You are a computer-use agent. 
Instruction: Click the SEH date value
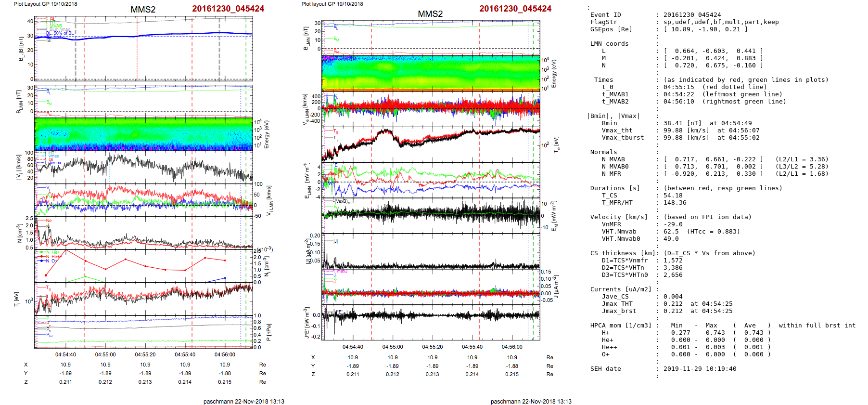click(x=700, y=369)
